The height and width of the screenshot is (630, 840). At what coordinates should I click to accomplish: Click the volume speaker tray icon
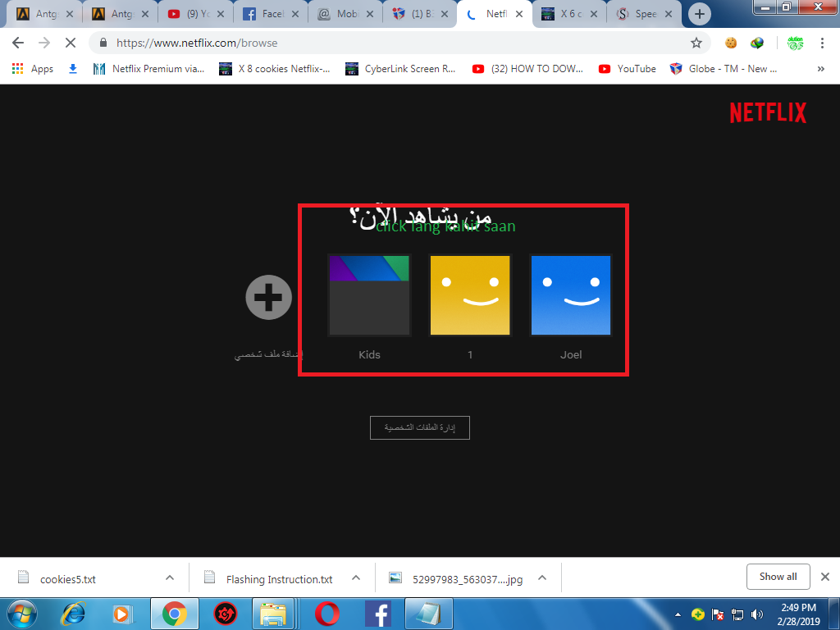(x=757, y=614)
